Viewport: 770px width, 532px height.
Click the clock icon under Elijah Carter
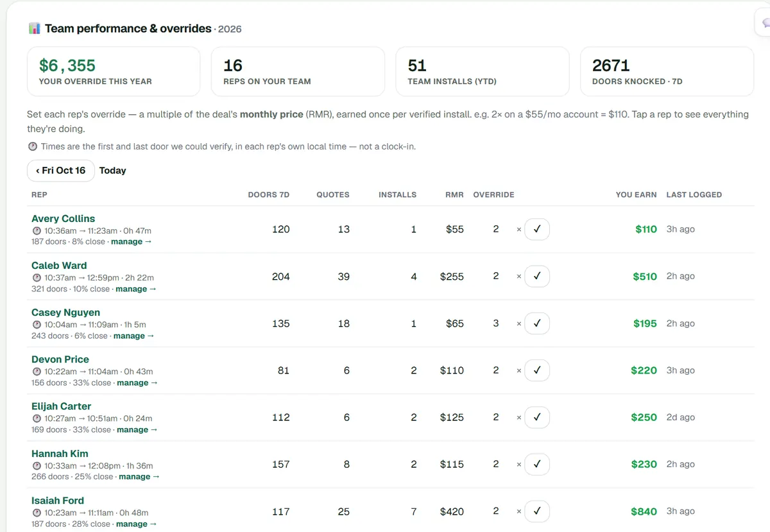tap(37, 418)
